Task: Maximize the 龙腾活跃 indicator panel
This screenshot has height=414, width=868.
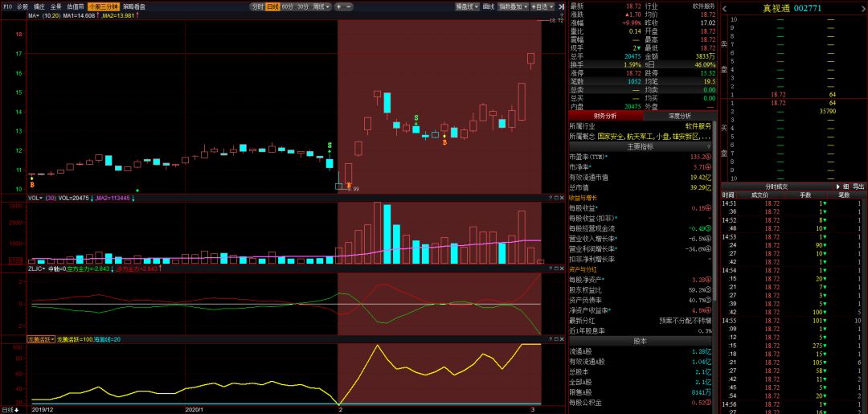Action: 558,338
